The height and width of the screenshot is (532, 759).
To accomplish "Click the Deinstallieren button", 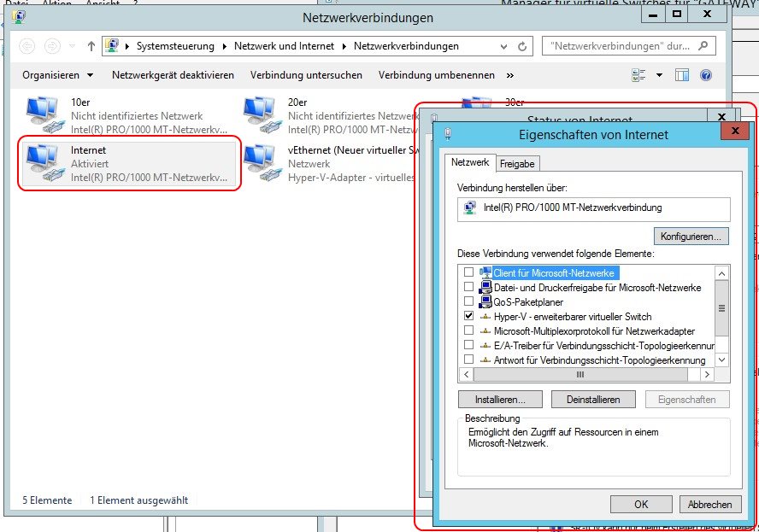I will [593, 400].
